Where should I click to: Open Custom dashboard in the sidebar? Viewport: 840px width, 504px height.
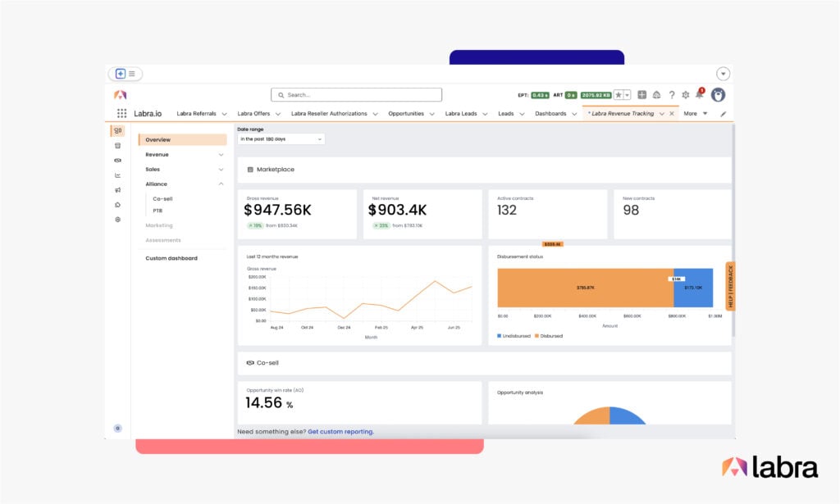[x=171, y=258]
